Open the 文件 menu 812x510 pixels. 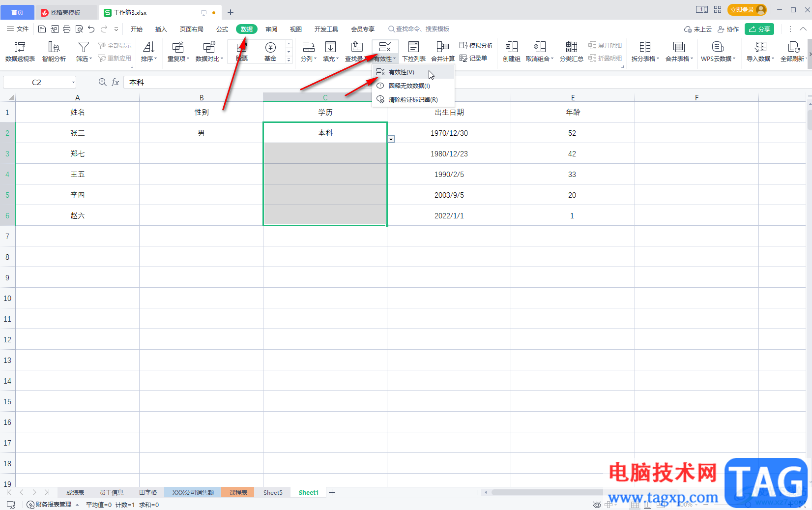coord(18,30)
